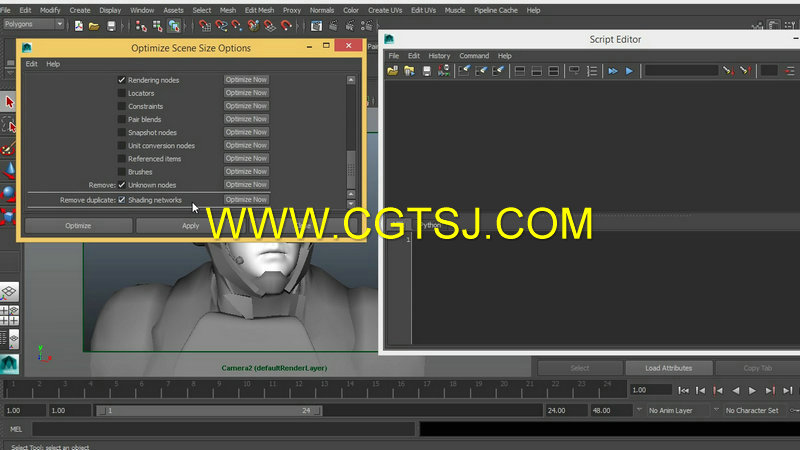Click the Clear History icon in Script Editor
This screenshot has width=800, height=450.
click(x=464, y=71)
